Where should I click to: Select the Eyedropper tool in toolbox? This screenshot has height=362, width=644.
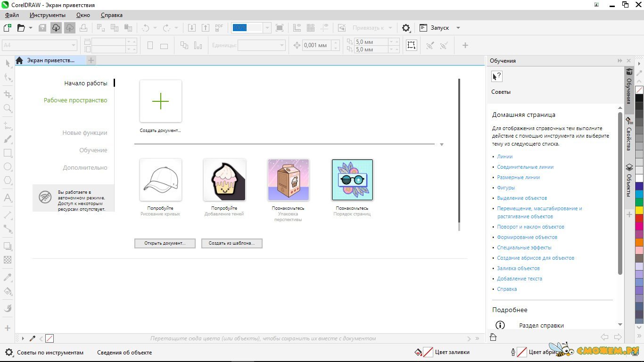(x=8, y=277)
